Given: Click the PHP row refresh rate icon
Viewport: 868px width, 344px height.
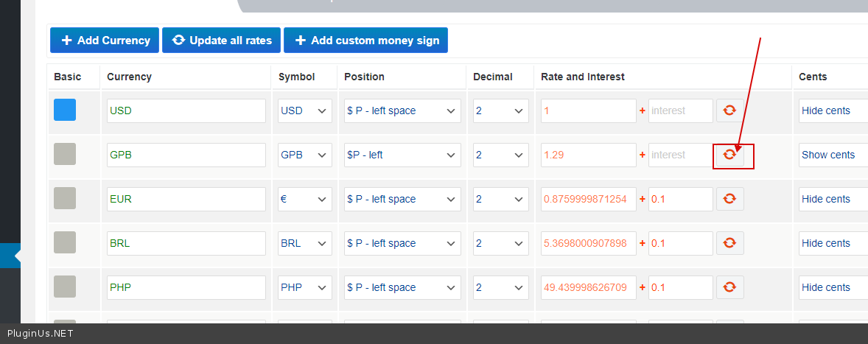Looking at the screenshot, I should [x=729, y=287].
